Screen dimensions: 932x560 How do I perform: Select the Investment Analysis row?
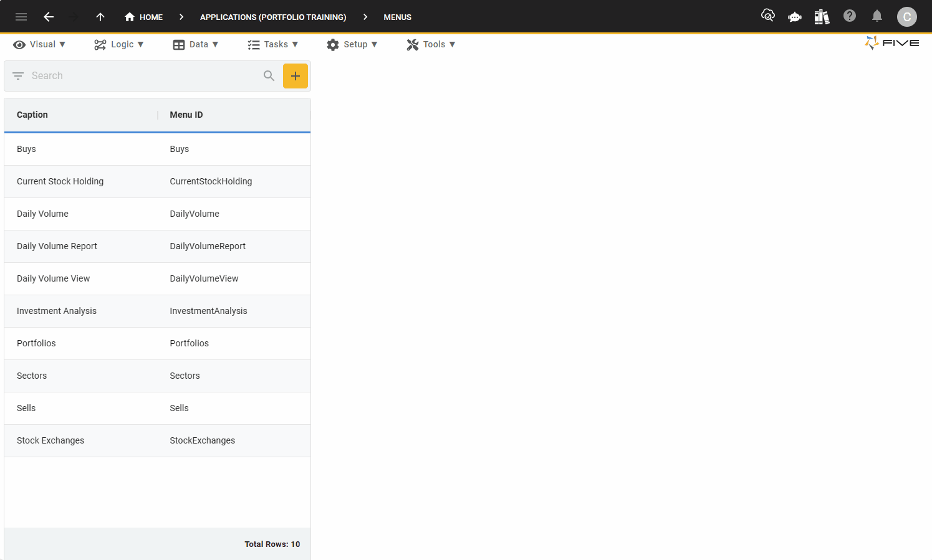[157, 311]
